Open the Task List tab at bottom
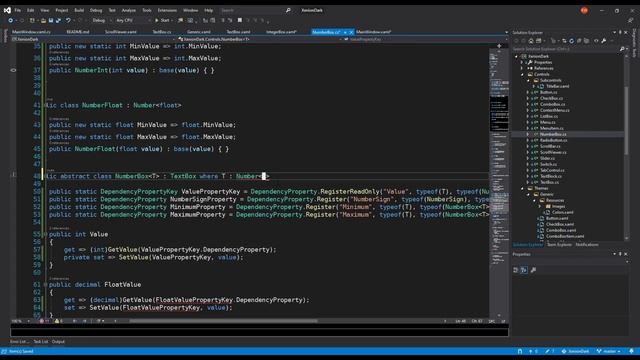The width and height of the screenshot is (640, 360). click(40, 342)
